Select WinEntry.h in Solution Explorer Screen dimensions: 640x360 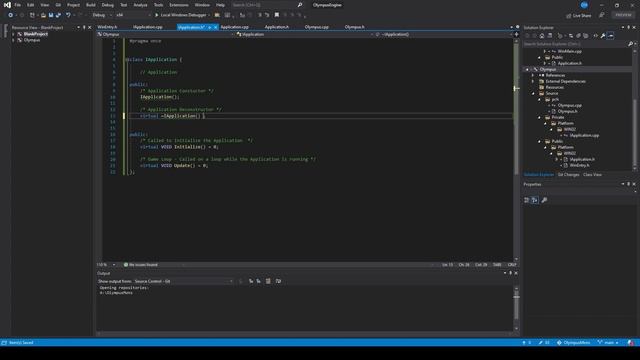[579, 165]
